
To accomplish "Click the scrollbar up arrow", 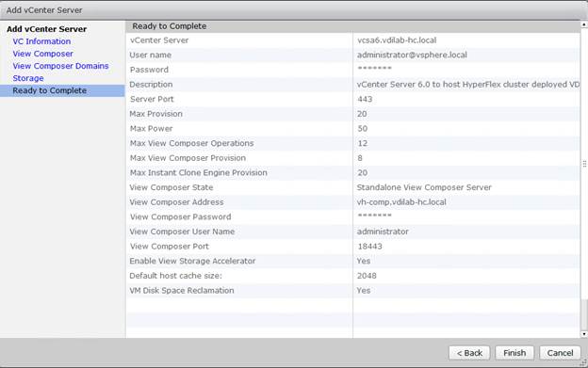I will [584, 24].
